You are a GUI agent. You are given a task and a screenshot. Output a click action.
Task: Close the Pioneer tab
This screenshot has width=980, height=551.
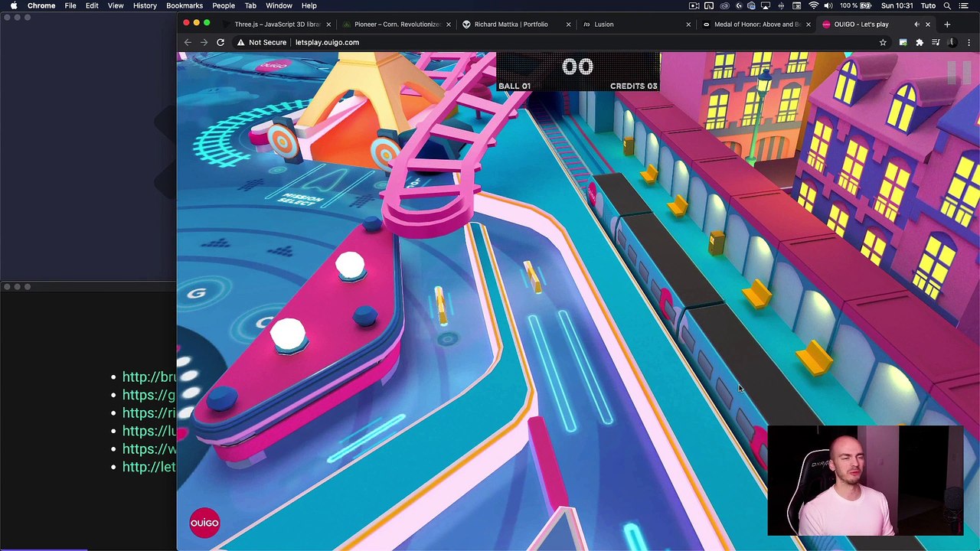pos(449,24)
